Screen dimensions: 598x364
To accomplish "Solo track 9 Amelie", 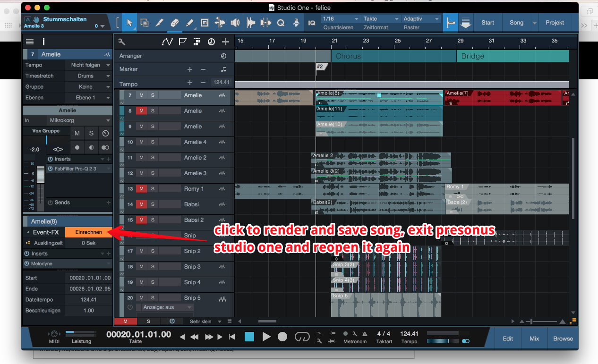I will pos(153,127).
